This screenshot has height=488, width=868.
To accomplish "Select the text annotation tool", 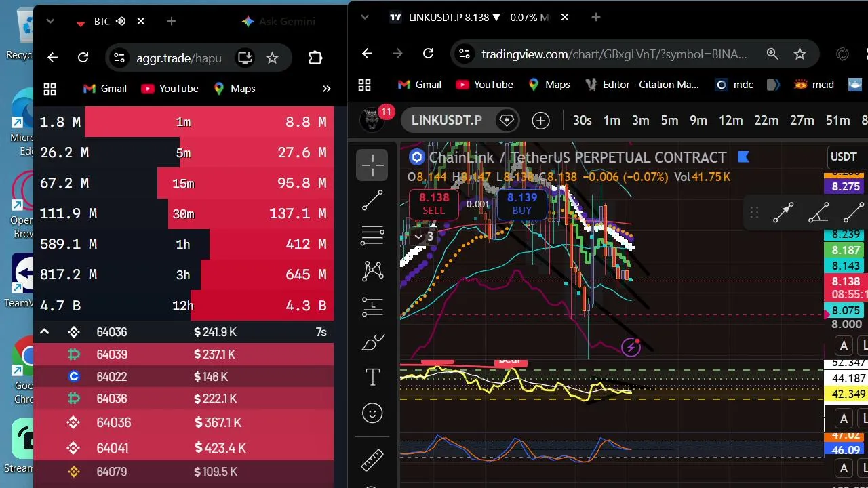I will tap(372, 378).
